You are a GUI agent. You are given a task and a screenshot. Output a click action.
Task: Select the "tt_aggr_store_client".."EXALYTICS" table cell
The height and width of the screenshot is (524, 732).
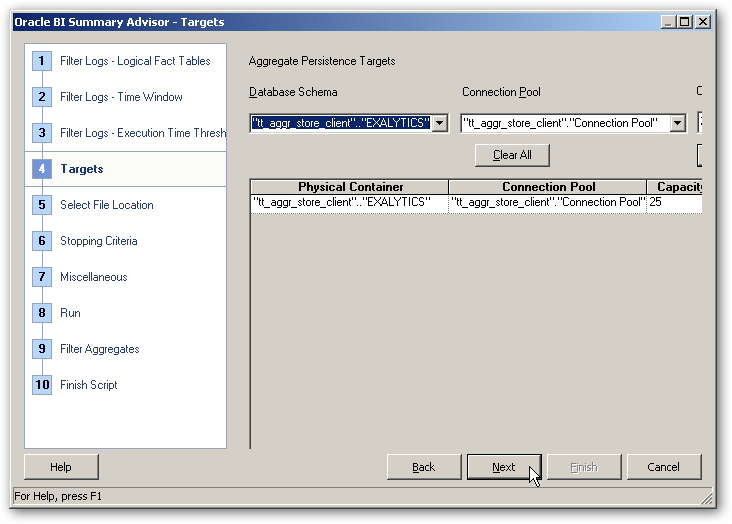click(350, 203)
